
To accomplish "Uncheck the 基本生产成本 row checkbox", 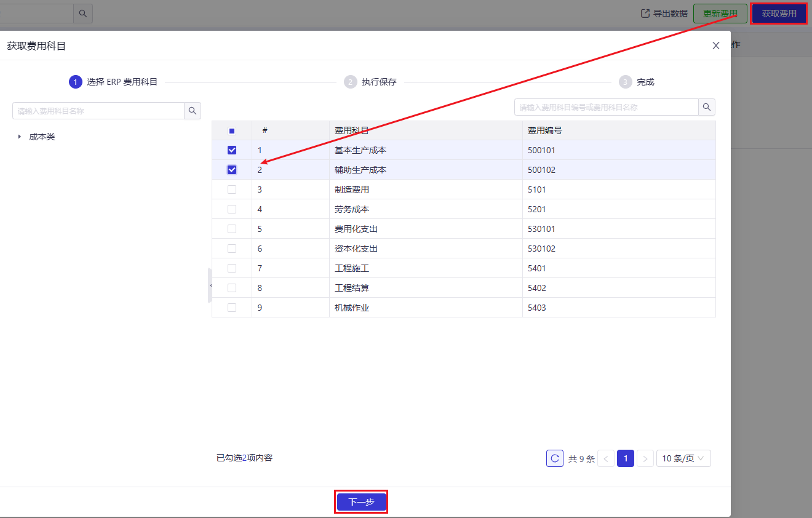I will [232, 150].
